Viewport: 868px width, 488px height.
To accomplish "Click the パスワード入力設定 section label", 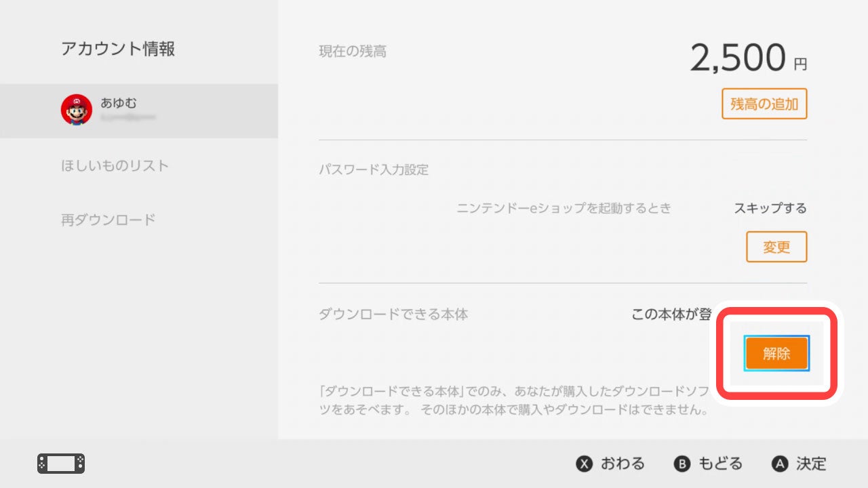I will point(374,169).
